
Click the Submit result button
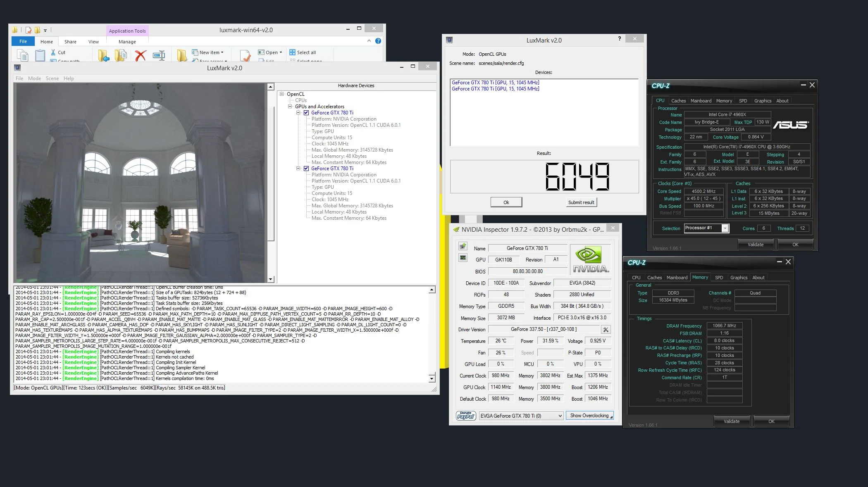coord(581,202)
